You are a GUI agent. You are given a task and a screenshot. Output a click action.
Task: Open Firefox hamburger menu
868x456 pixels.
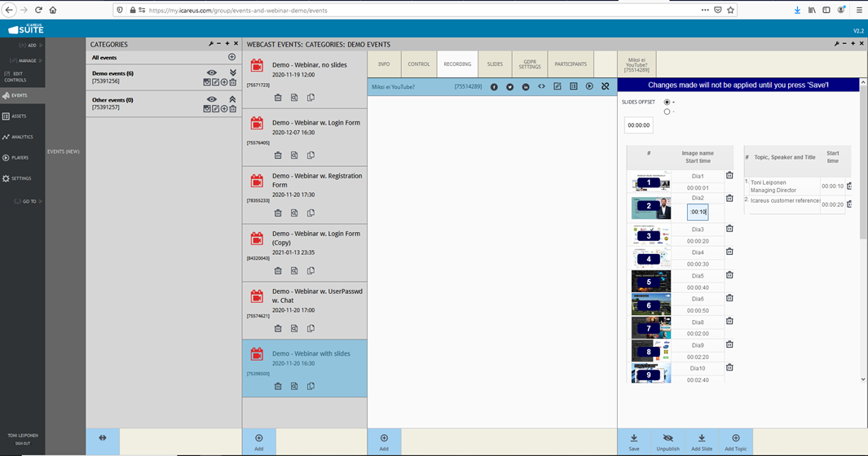[859, 10]
